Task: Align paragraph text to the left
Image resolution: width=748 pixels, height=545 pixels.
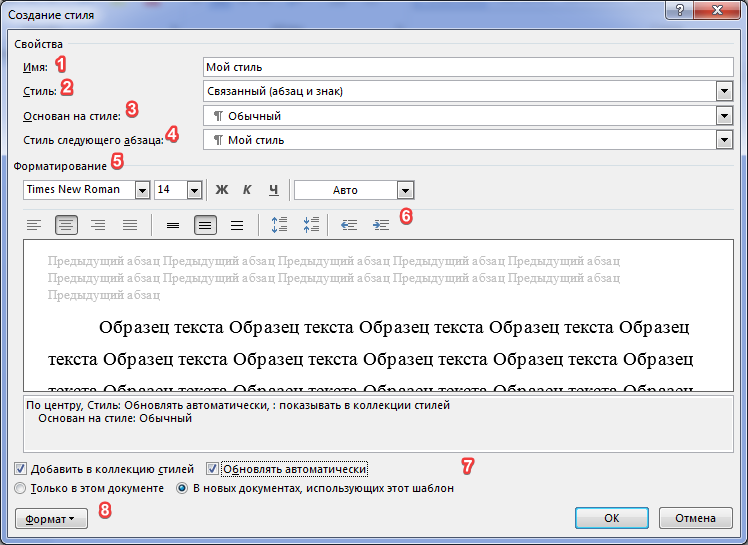Action: click(x=34, y=225)
